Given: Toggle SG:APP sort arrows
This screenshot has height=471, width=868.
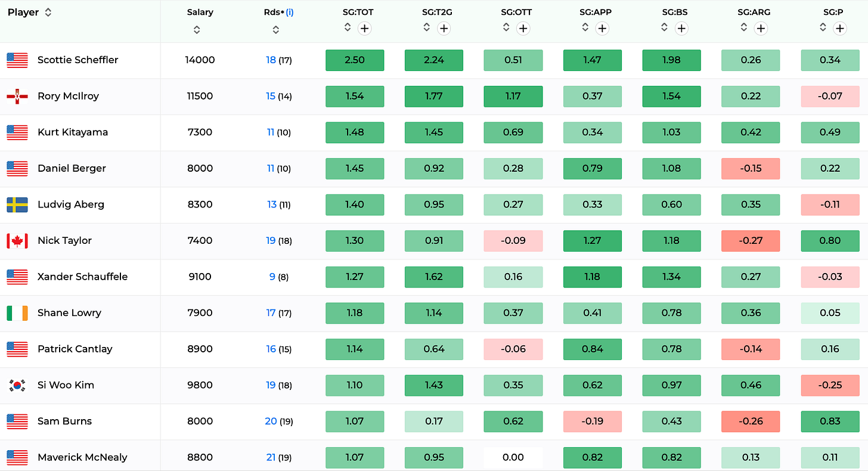Looking at the screenshot, I should (x=585, y=27).
